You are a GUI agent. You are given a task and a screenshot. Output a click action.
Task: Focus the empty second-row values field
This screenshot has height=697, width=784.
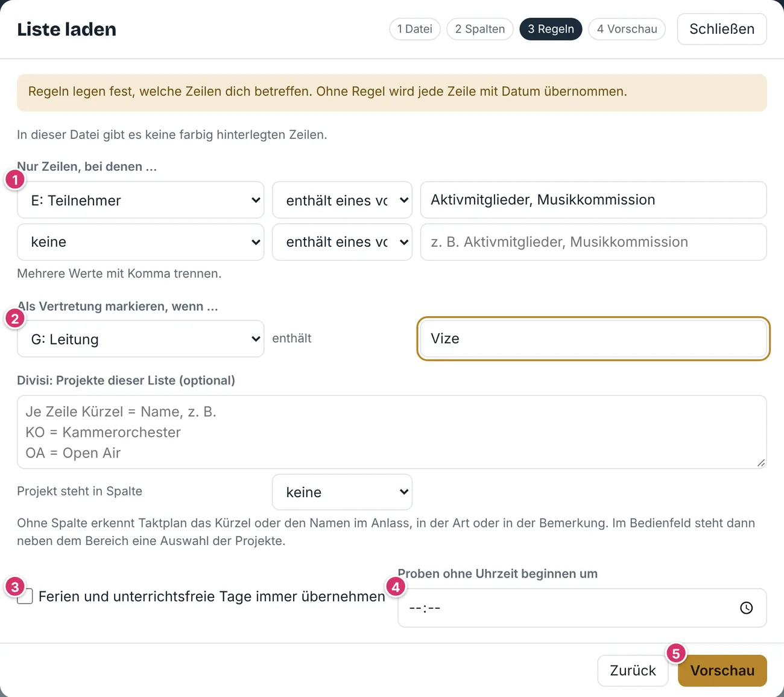pos(593,242)
